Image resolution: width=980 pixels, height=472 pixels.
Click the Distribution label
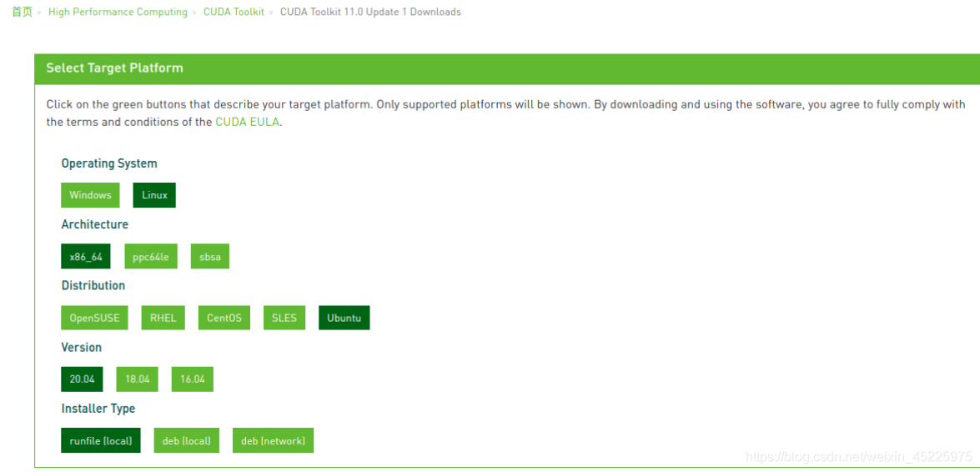(93, 285)
